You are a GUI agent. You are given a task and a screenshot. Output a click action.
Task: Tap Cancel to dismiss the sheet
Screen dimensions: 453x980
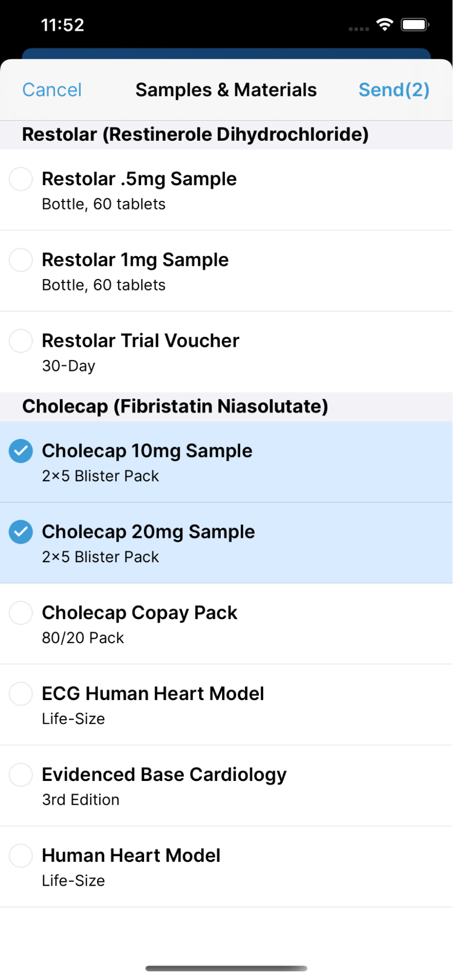click(x=52, y=90)
